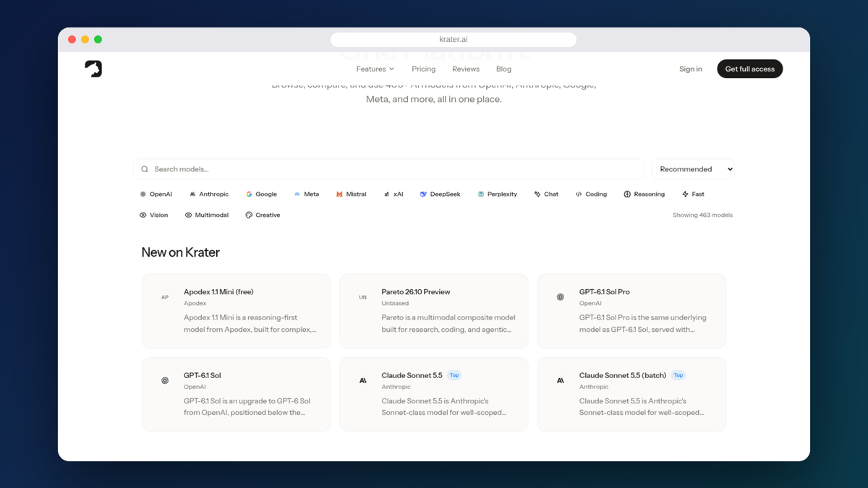Select the Perplexity filter chip
Screen dimensions: 868x488
point(497,194)
